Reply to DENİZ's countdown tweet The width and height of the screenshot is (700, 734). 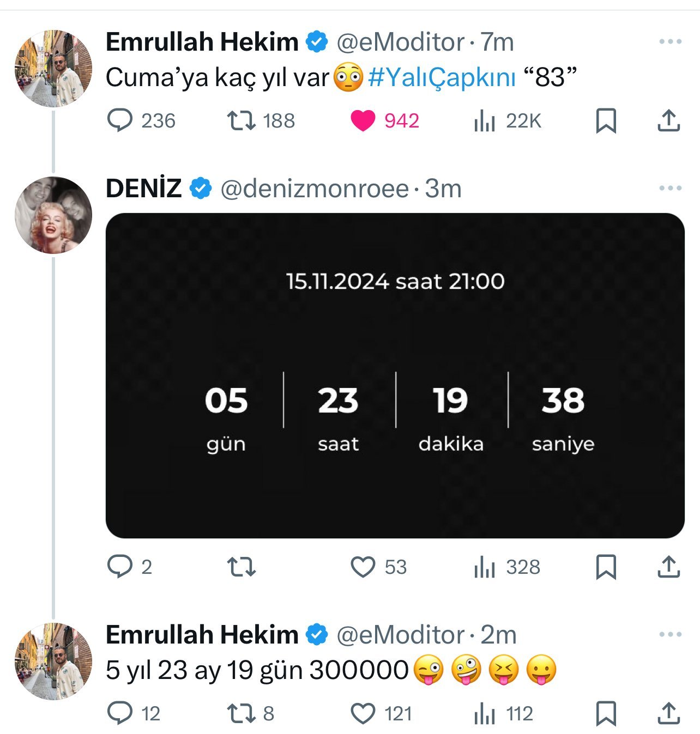pyautogui.click(x=120, y=567)
